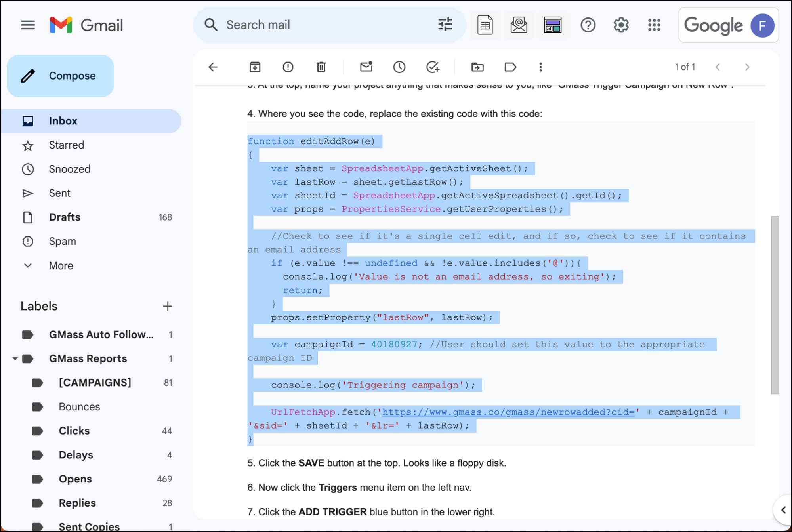
Task: Open Google apps grid
Action: point(654,25)
